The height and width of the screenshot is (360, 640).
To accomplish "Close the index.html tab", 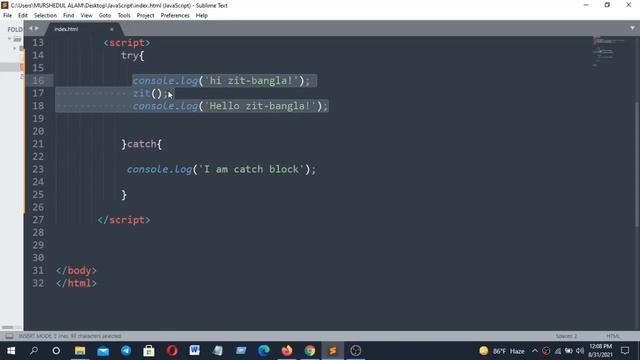I will pos(111,29).
